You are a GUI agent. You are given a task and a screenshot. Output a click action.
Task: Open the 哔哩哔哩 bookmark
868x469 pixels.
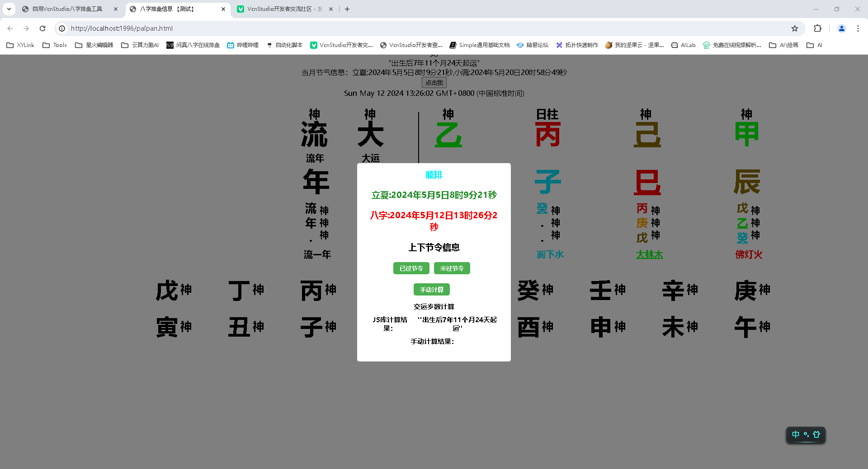[x=243, y=45]
